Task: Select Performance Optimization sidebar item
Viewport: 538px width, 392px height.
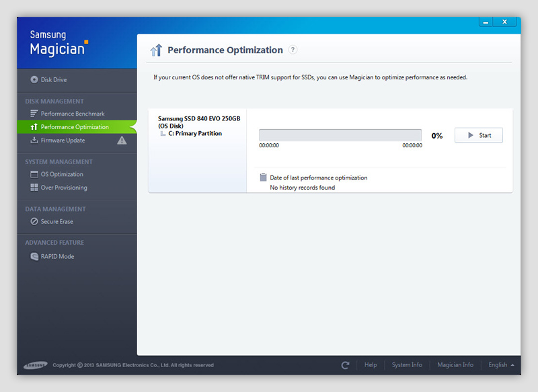Action: pos(77,127)
